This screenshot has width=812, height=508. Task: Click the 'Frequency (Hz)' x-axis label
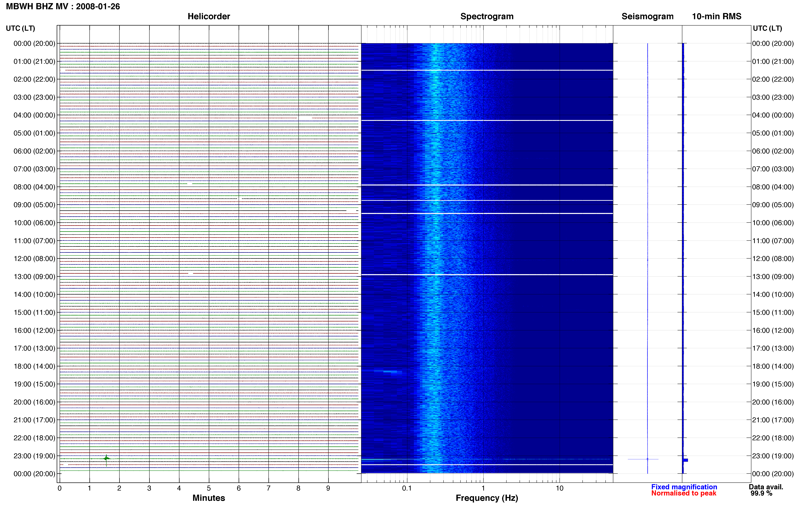[487, 498]
